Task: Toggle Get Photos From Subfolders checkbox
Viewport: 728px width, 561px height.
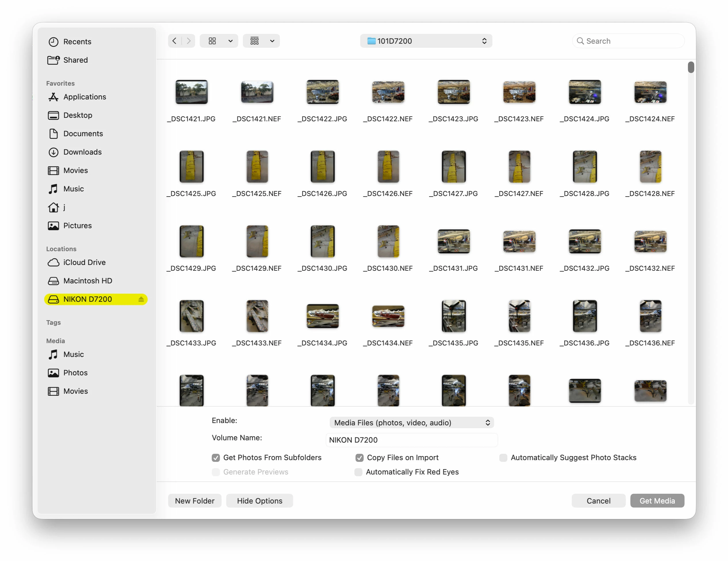Action: coord(216,458)
